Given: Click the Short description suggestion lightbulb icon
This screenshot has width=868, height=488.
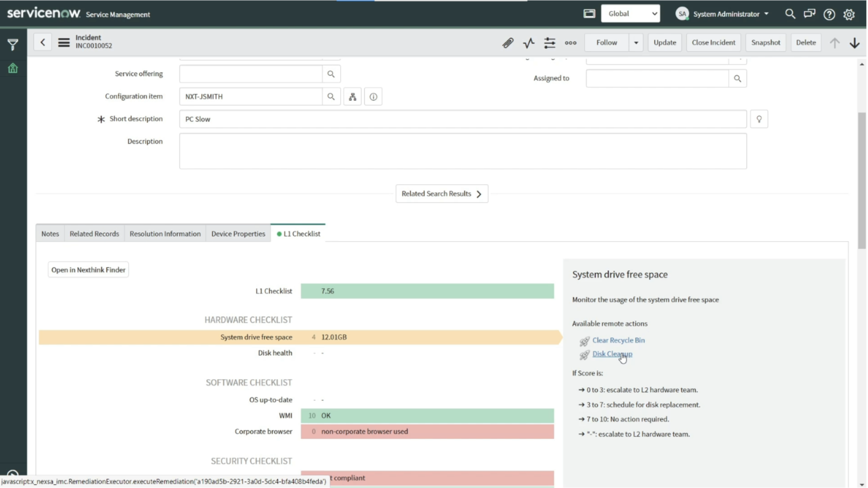Looking at the screenshot, I should coord(759,119).
